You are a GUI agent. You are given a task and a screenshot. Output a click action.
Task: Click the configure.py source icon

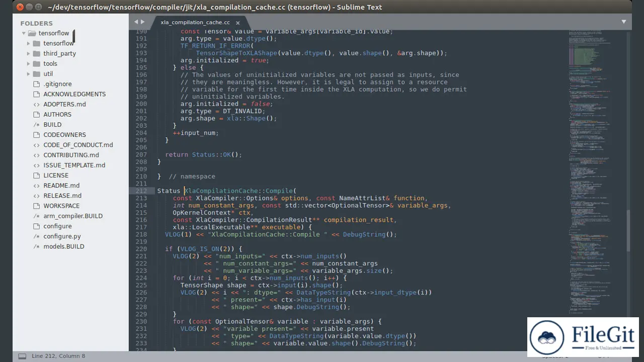point(36,236)
